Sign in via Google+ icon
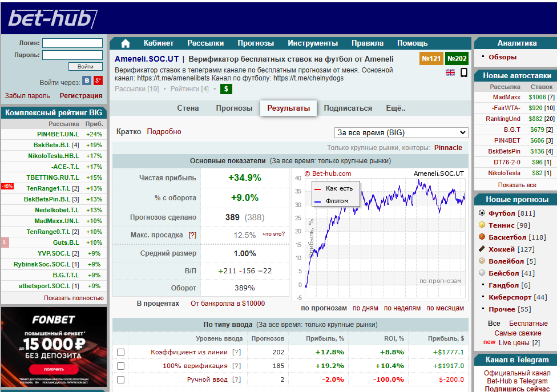 click(98, 80)
